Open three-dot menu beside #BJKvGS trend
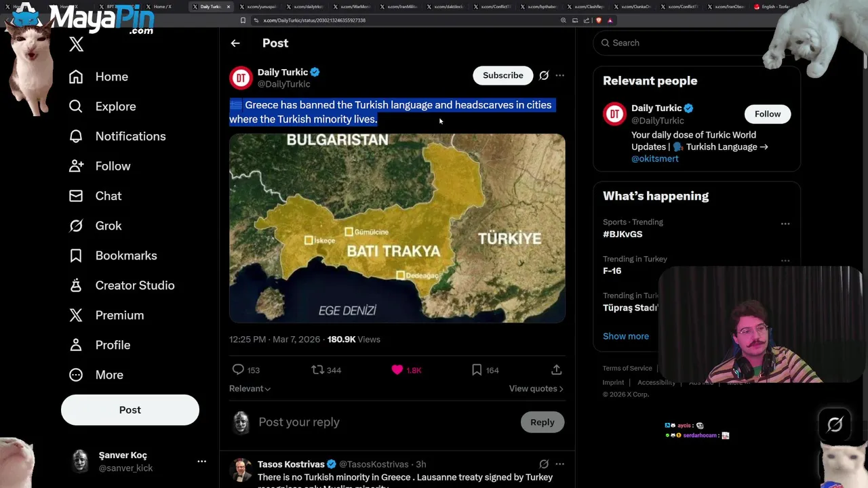 click(x=785, y=224)
